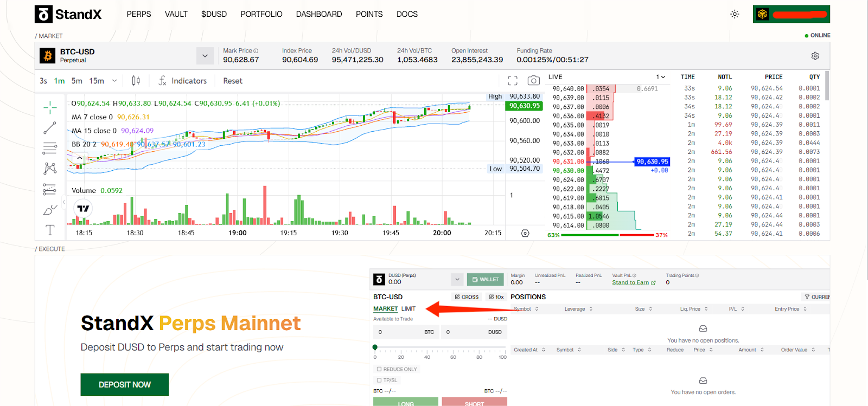Click the info icon beside Trading Points

697,275
